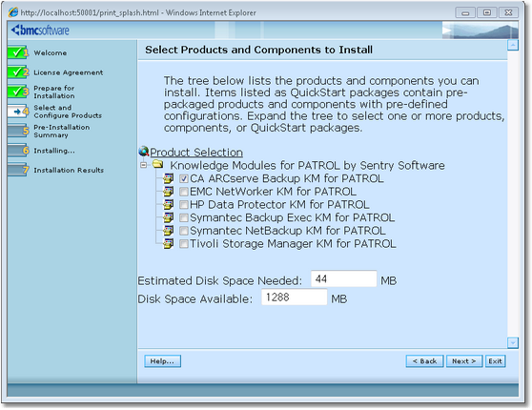
Task: Uncheck CA ARCserve Backup KM for PATROL
Action: pyautogui.click(x=184, y=178)
